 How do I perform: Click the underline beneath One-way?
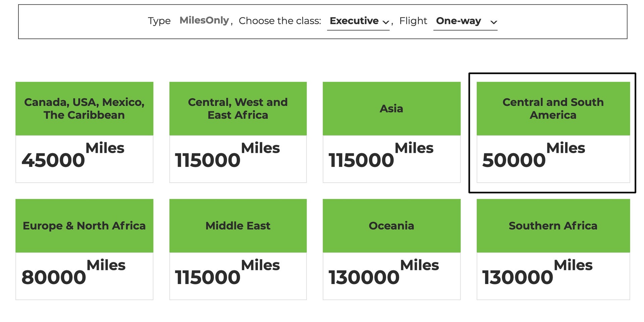465,30
